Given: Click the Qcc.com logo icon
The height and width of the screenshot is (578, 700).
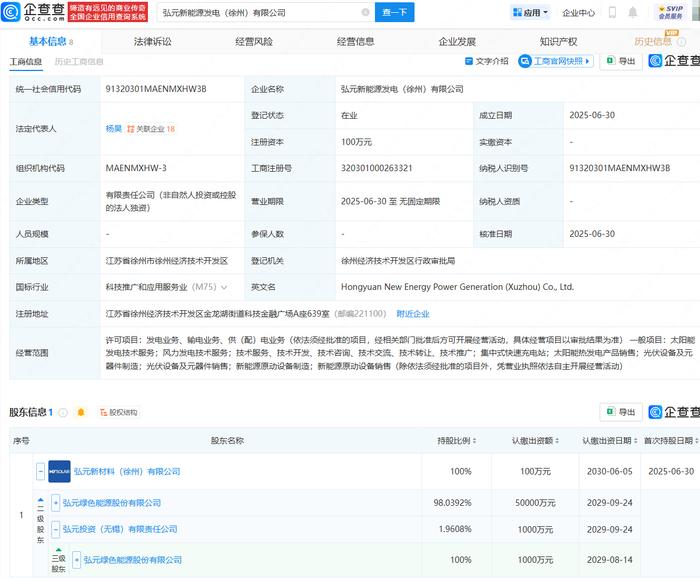Looking at the screenshot, I should click(x=11, y=12).
